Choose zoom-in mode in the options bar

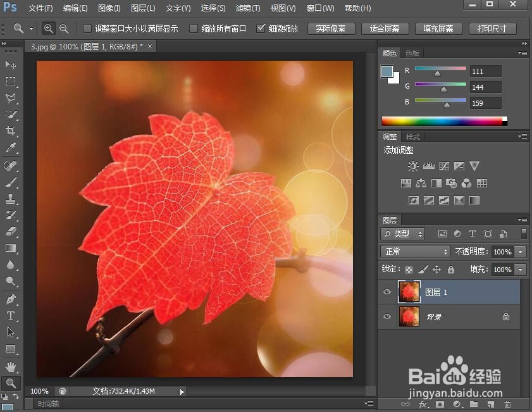tap(49, 28)
